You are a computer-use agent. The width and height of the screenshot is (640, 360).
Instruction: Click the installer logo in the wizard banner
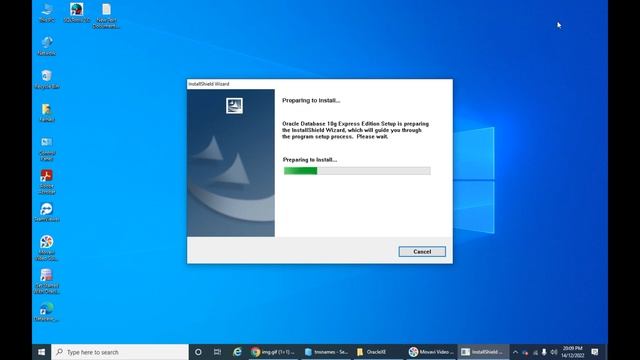(x=234, y=106)
